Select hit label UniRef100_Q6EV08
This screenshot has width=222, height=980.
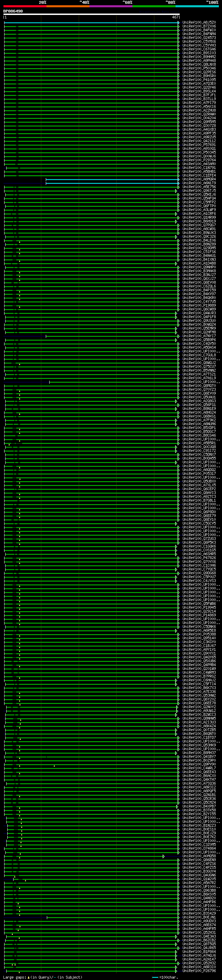[x=199, y=282]
